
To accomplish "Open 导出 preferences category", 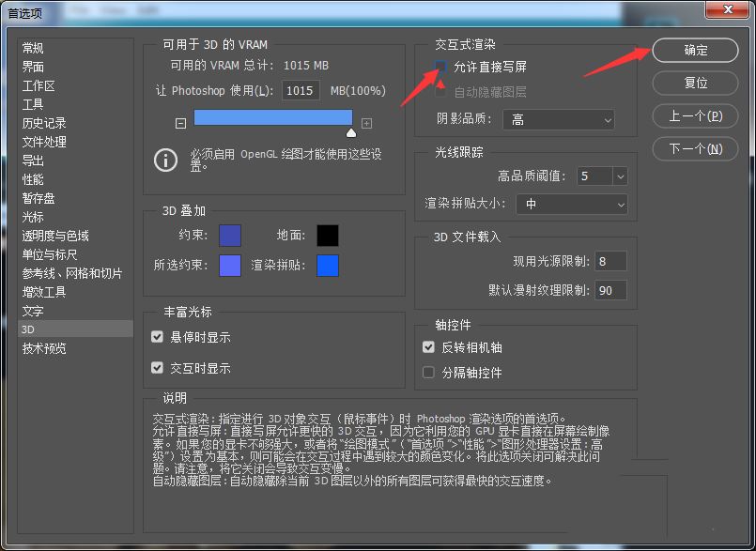I will [33, 161].
